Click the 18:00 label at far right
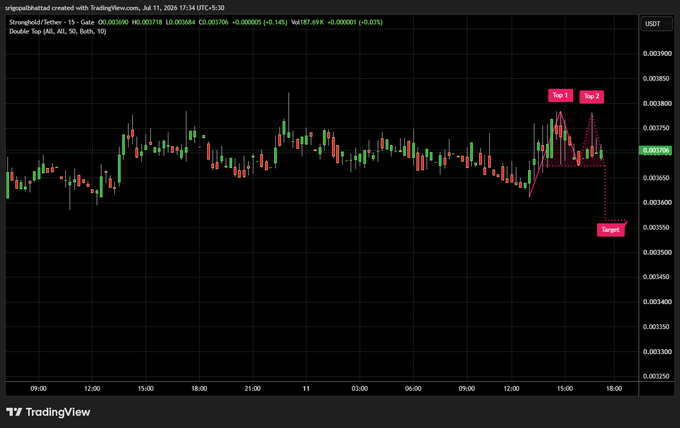The height and width of the screenshot is (428, 680). tap(614, 389)
